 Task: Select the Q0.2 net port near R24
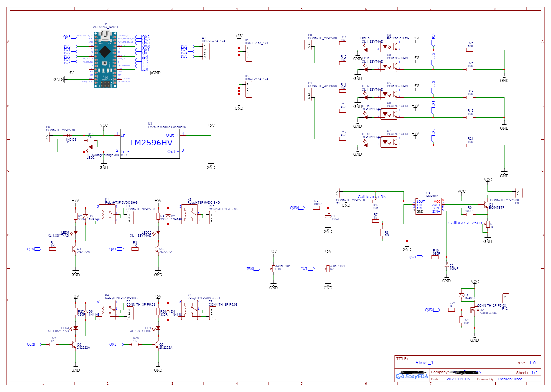[34, 344]
